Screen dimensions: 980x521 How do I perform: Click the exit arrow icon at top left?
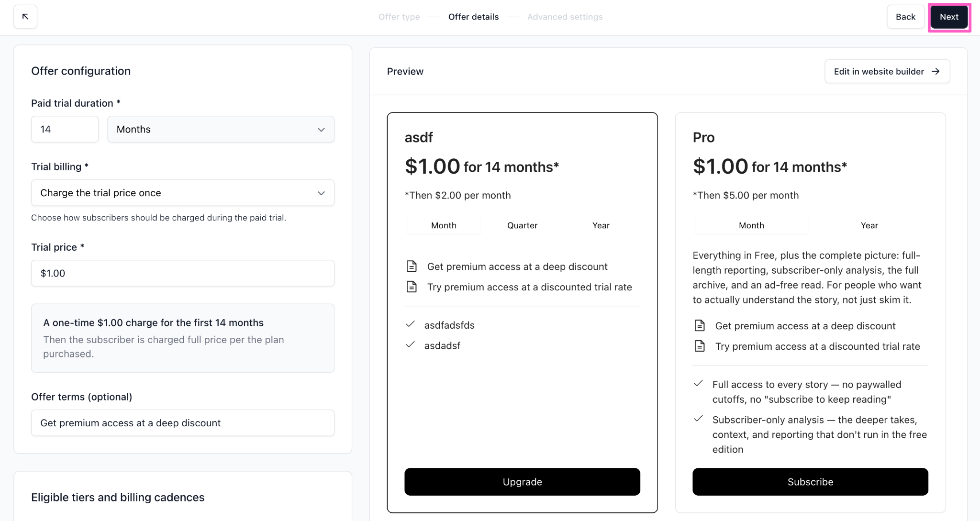coord(25,17)
